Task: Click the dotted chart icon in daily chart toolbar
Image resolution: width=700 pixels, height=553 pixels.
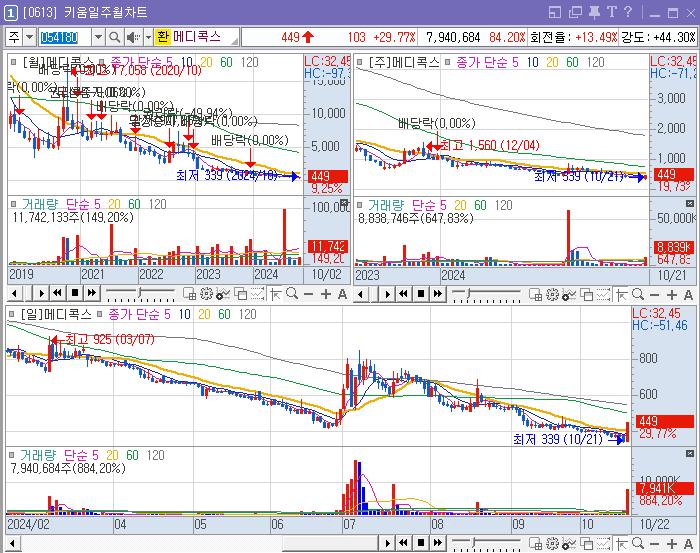Action: 603,544
